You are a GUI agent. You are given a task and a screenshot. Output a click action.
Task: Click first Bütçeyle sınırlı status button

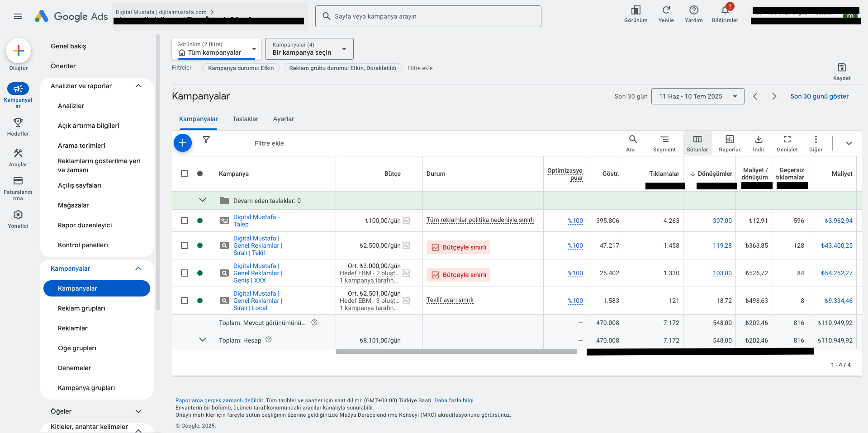tap(458, 247)
